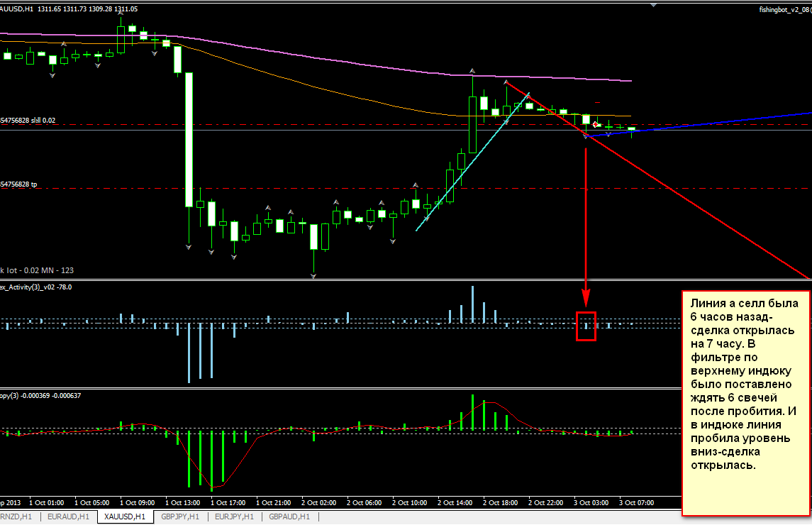Image resolution: width=812 pixels, height=525 pixels.
Task: Click the chart shift triangle marker at top
Action: pyautogui.click(x=654, y=5)
